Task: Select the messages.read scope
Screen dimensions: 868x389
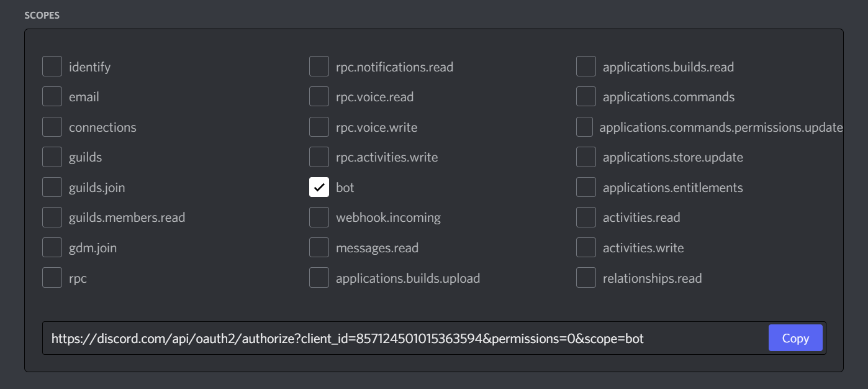Action: [319, 247]
